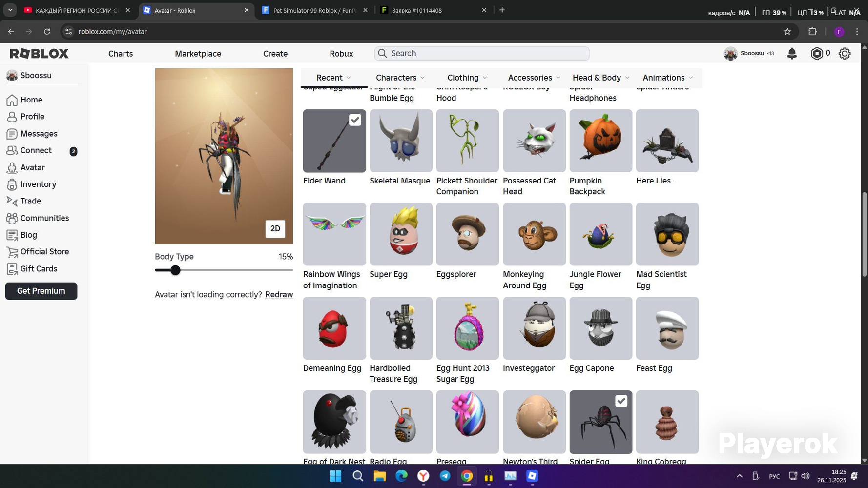Open the Windows Start menu
Screen dimensions: 868x488
tap(336, 476)
